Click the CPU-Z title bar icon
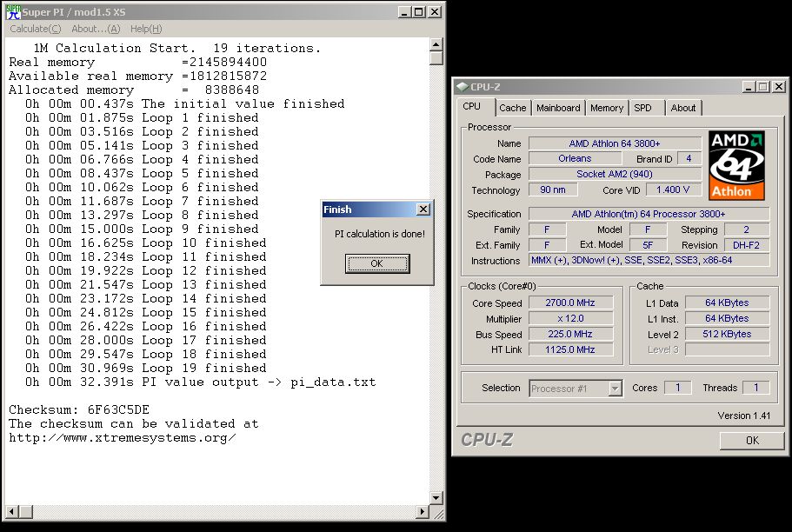Viewport: 792px width, 532px height. tap(462, 86)
